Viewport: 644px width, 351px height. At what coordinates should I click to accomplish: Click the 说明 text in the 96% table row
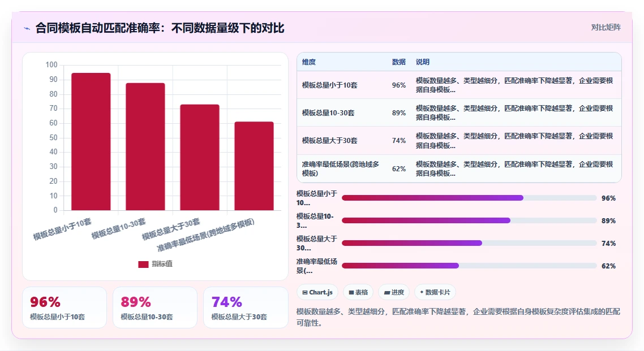514,85
